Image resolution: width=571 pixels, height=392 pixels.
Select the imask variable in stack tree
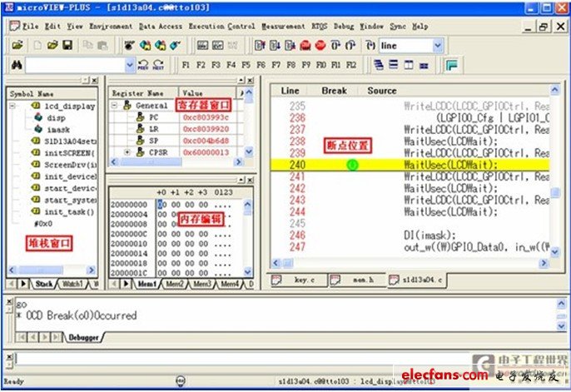[58, 129]
